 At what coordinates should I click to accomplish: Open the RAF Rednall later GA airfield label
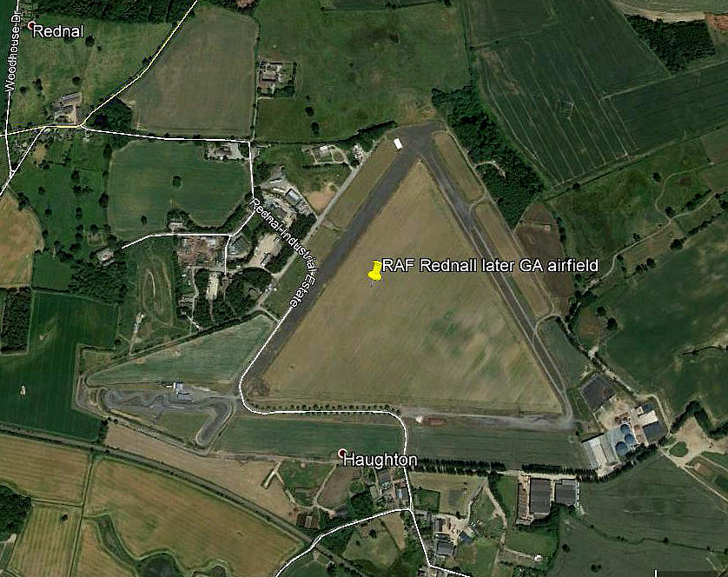490,266
